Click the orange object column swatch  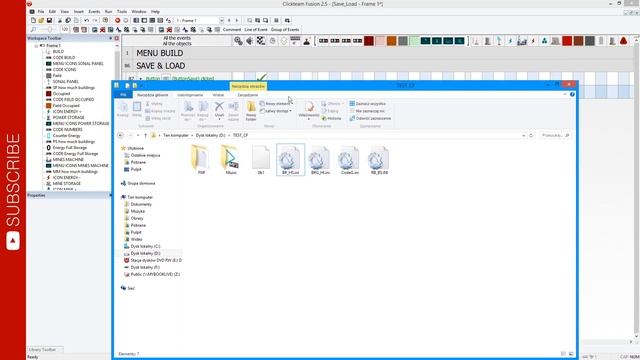pos(392,41)
